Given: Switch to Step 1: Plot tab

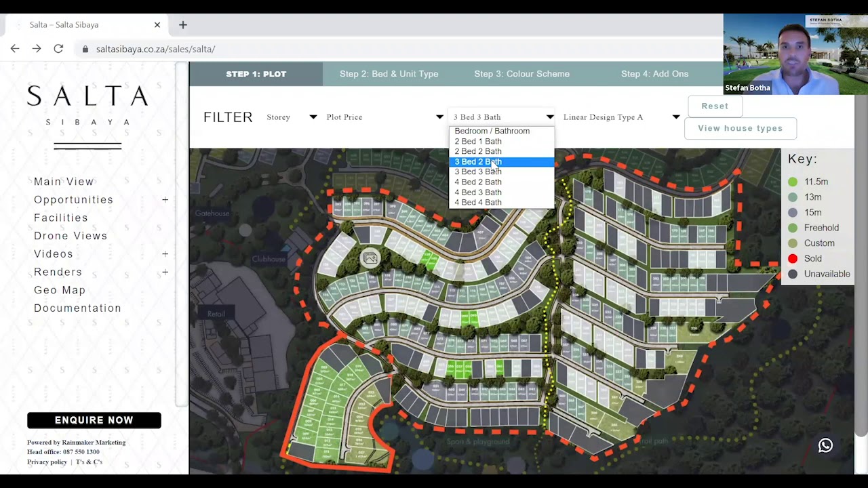Looking at the screenshot, I should pyautogui.click(x=256, y=74).
